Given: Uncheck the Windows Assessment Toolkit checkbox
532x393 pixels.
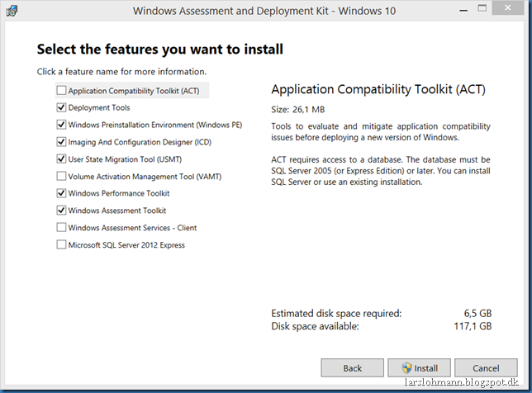Looking at the screenshot, I should 61,211.
